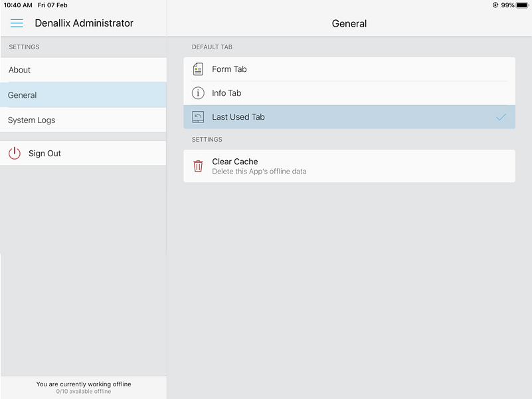532x399 pixels.
Task: Click 'Delete this App's offline data' text
Action: click(x=259, y=172)
